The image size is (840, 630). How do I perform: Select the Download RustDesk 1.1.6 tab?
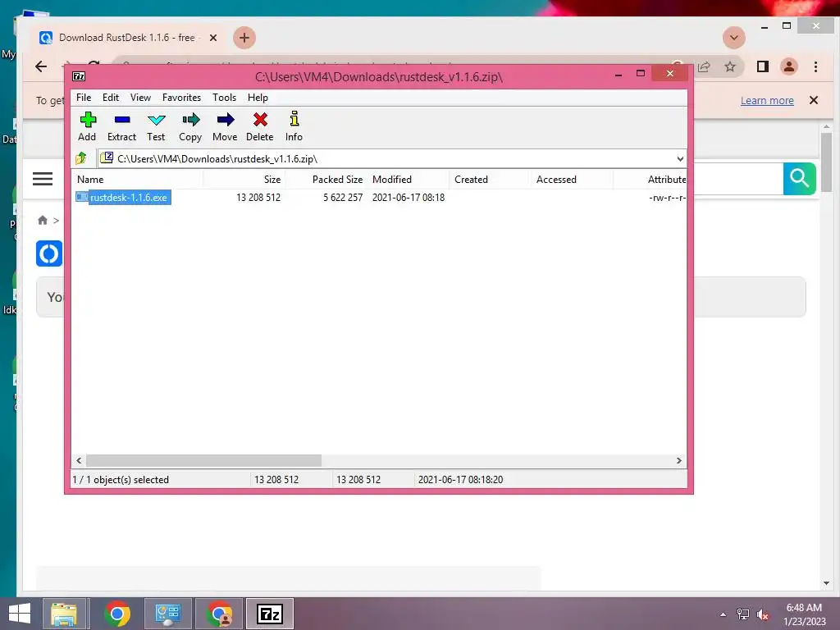[x=127, y=38]
